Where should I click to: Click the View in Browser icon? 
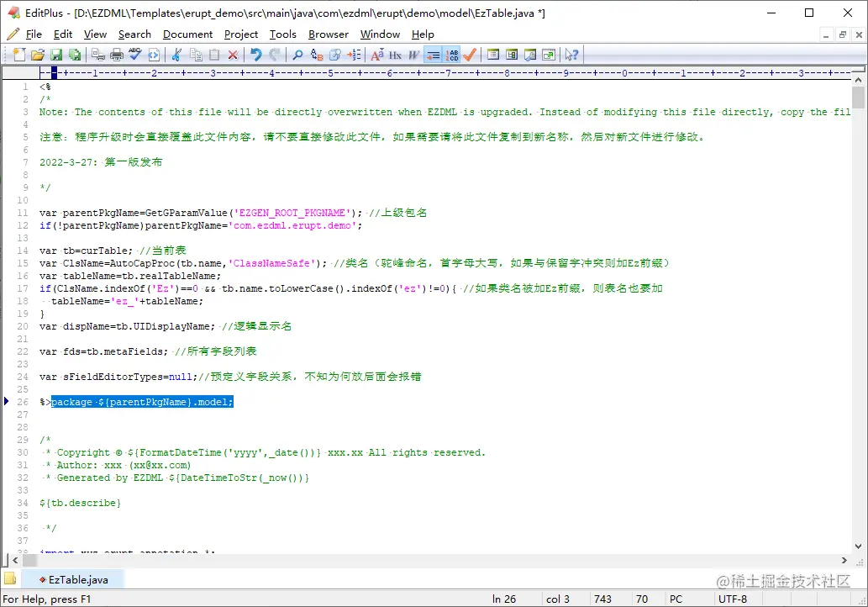[154, 55]
